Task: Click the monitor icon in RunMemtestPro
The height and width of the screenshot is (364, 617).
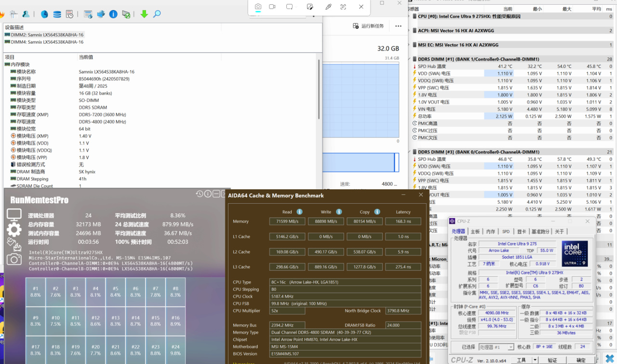Action: tap(14, 215)
